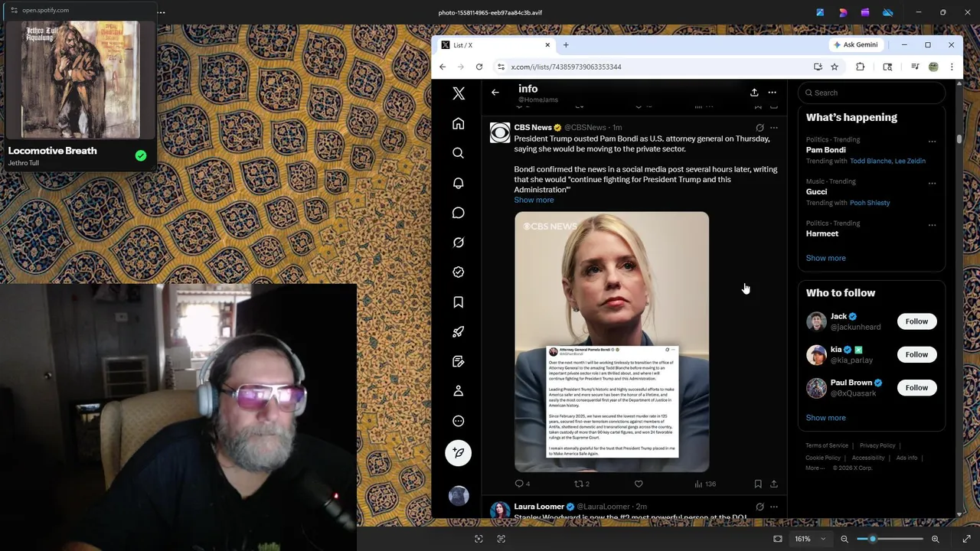Open X home via the house icon
The image size is (980, 551).
[x=458, y=123]
